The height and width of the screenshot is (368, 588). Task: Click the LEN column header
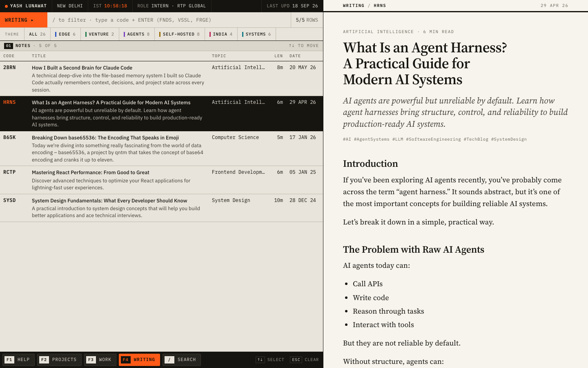(278, 56)
